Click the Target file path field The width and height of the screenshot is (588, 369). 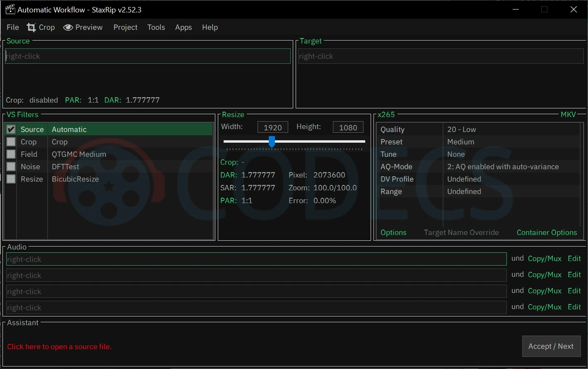coord(441,56)
